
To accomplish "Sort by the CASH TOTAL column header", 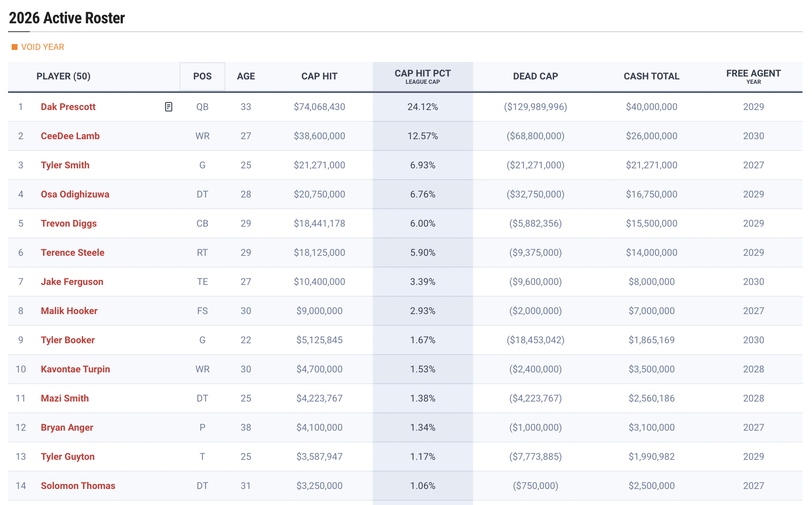I will click(x=652, y=76).
